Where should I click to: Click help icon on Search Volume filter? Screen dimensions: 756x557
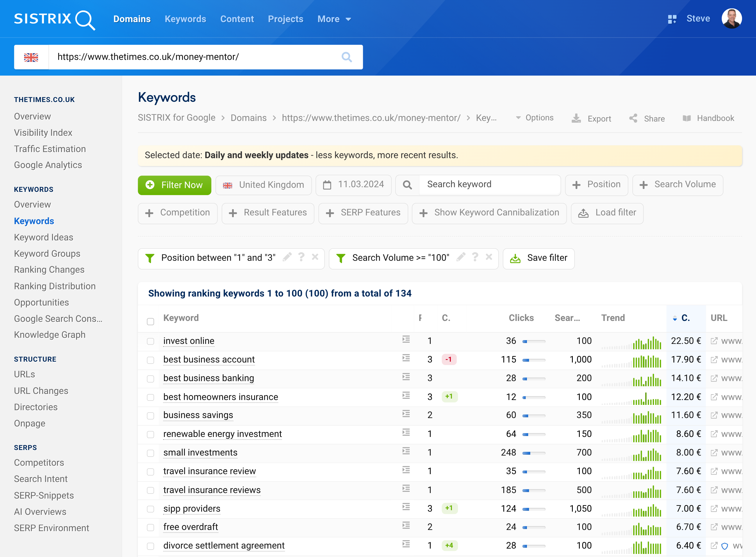[475, 257]
